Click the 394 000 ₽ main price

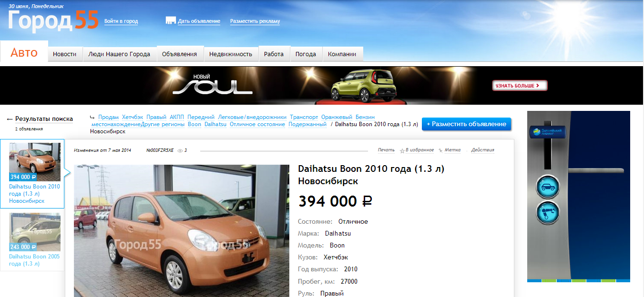pos(335,201)
